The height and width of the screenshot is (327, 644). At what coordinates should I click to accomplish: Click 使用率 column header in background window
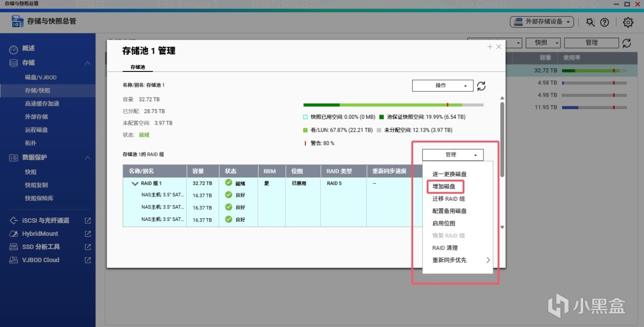coord(572,58)
